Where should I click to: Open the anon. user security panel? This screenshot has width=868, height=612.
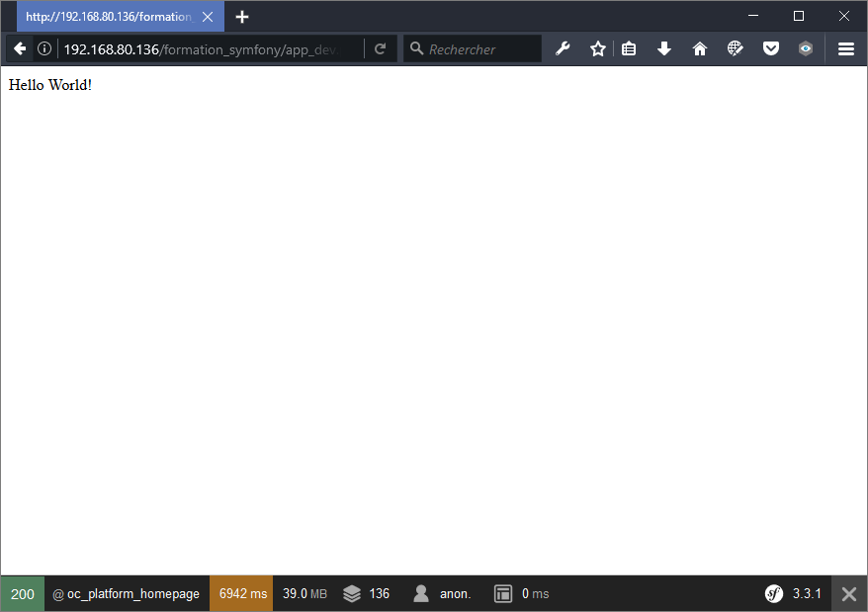pos(442,594)
